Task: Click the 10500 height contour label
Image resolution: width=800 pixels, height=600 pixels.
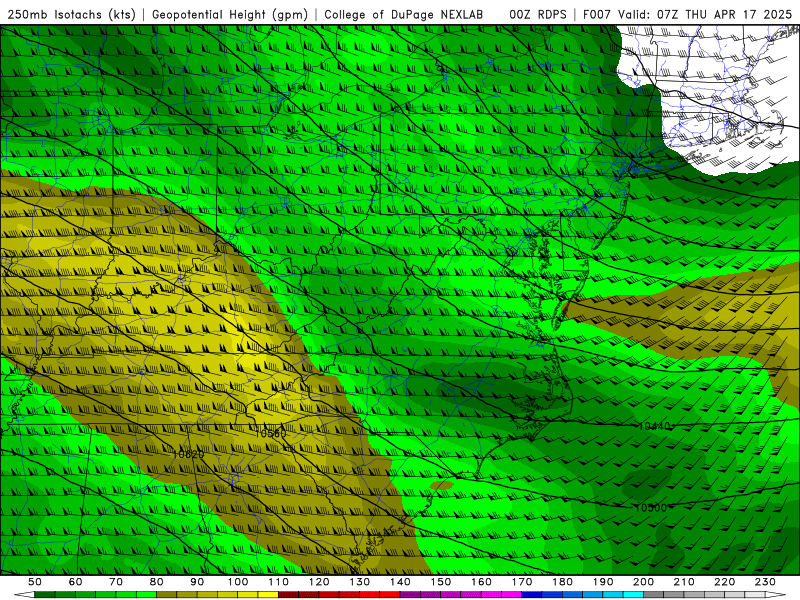Action: click(x=651, y=508)
